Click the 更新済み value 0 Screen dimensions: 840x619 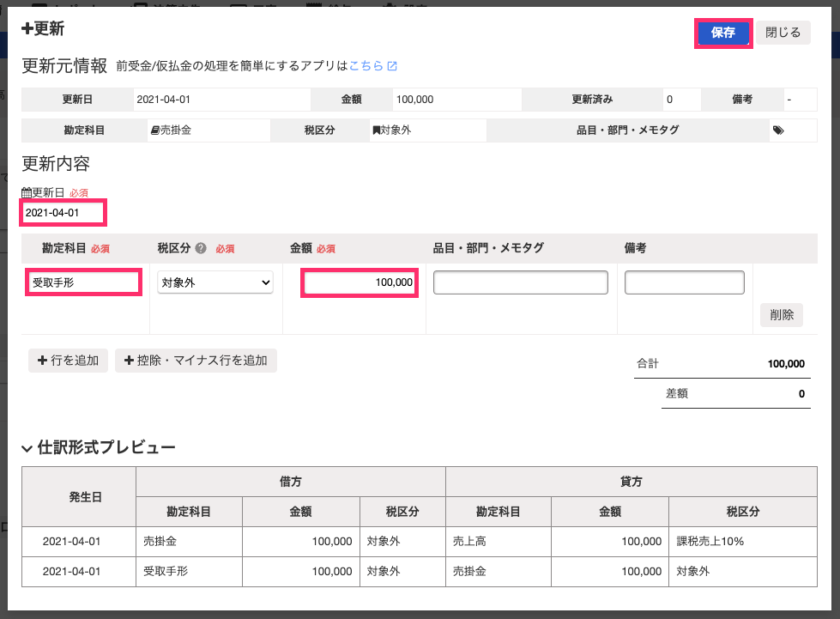(669, 99)
